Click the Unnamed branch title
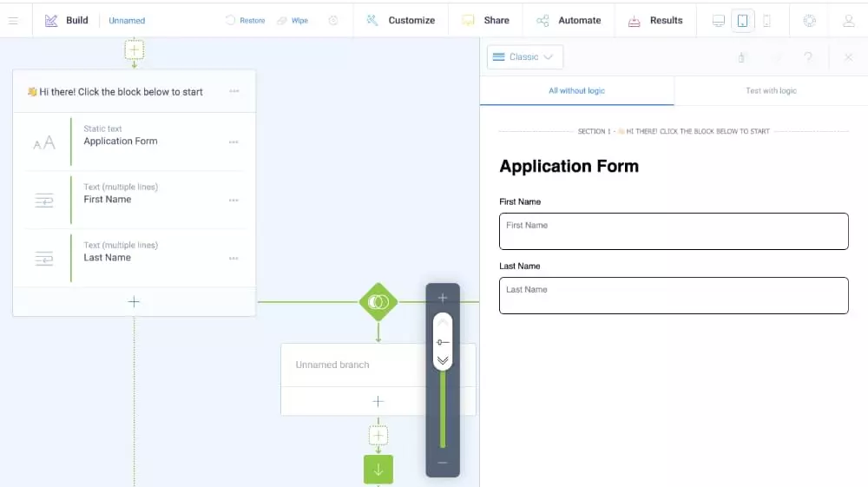This screenshot has height=487, width=868. (x=332, y=365)
